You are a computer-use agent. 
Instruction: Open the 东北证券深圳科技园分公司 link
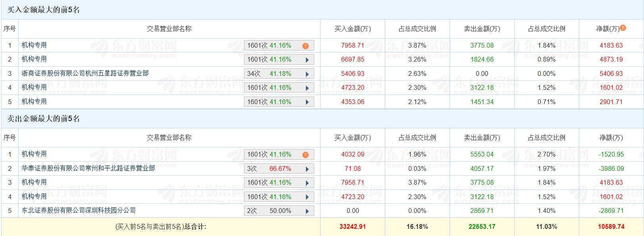[x=79, y=211]
